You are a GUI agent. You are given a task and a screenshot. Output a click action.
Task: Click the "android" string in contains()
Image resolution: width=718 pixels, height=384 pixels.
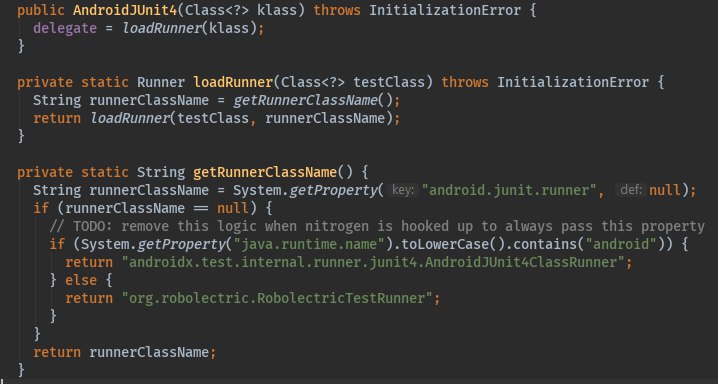621,244
